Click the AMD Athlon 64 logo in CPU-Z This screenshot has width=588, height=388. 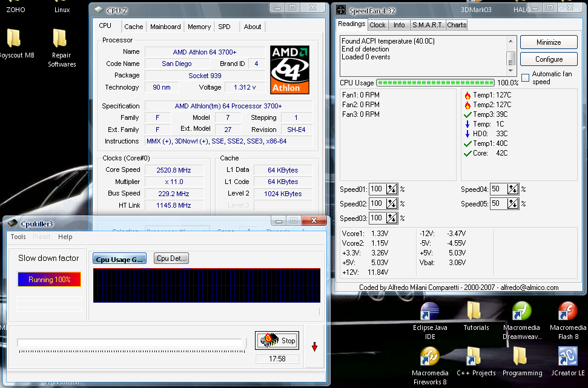289,70
